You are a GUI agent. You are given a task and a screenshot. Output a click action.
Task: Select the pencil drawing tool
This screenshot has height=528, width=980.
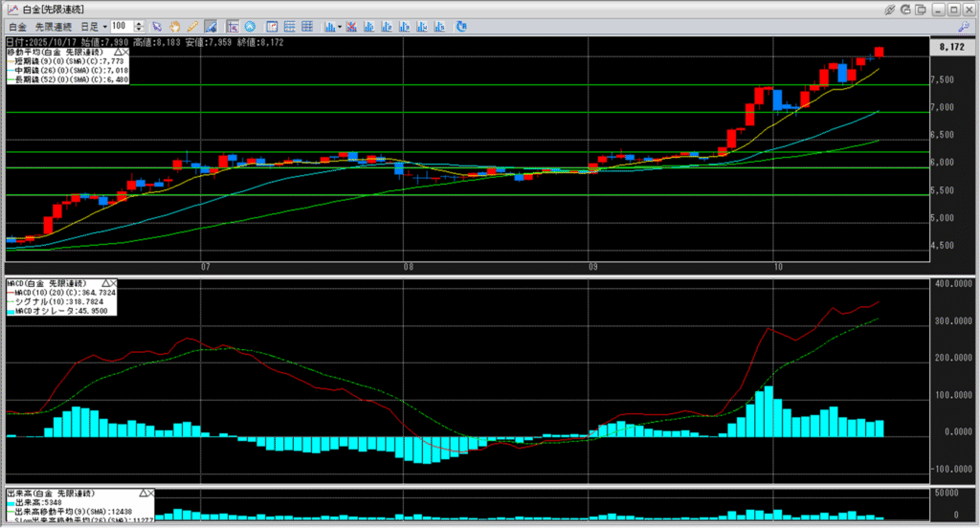192,26
